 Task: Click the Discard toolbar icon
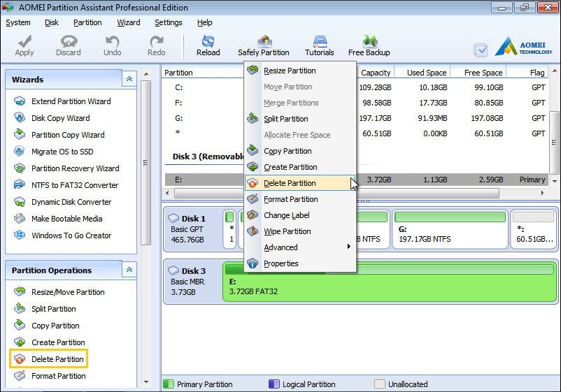point(69,45)
